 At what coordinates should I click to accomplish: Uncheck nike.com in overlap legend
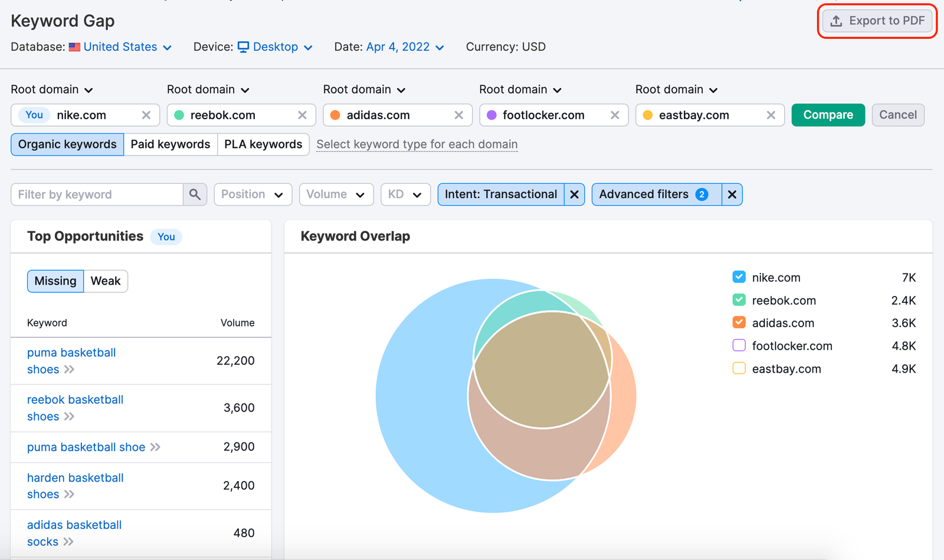(x=739, y=277)
